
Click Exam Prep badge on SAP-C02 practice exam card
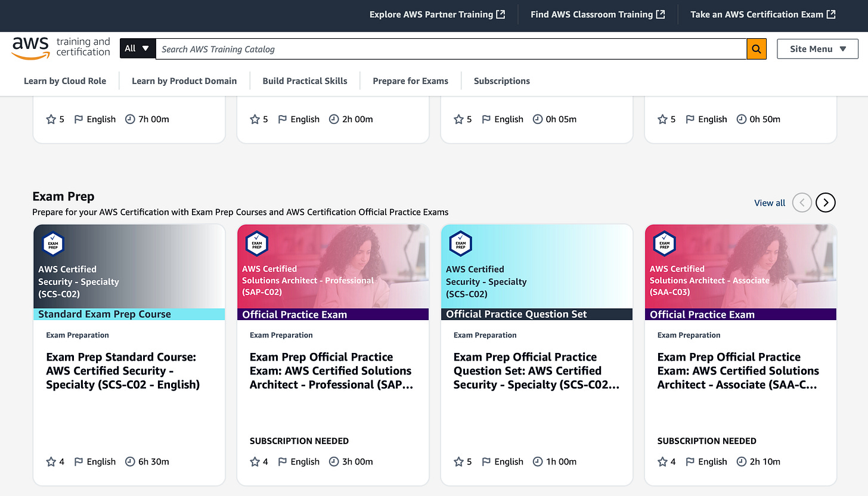[257, 243]
